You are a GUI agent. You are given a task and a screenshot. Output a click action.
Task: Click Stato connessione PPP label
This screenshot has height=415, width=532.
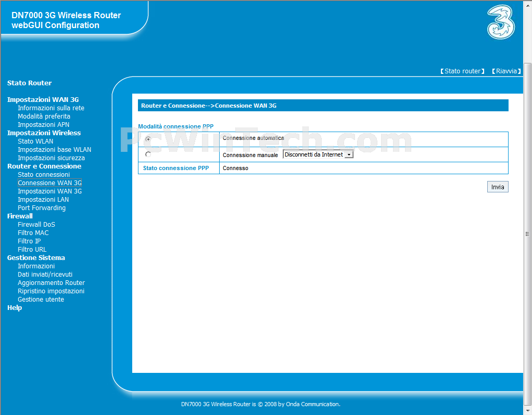click(176, 168)
